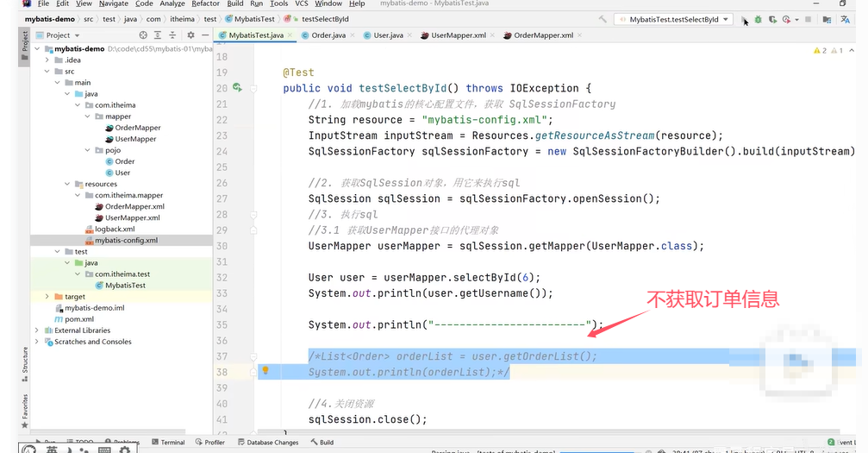Collapse the mapper package node
The image size is (868, 453).
click(87, 116)
